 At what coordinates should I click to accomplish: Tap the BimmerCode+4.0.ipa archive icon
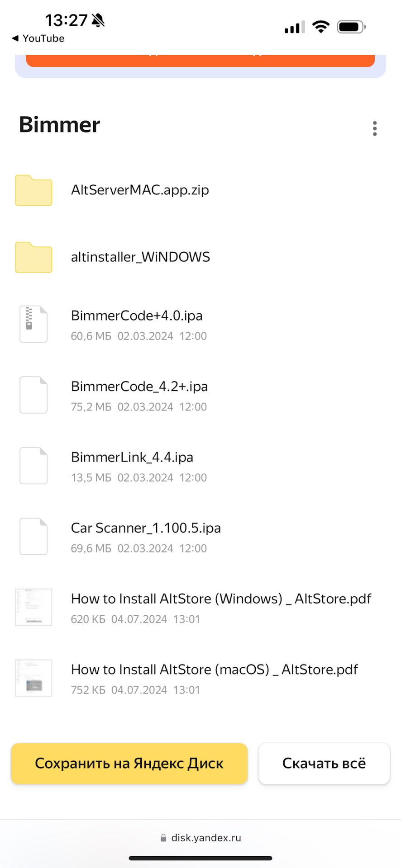click(x=33, y=324)
